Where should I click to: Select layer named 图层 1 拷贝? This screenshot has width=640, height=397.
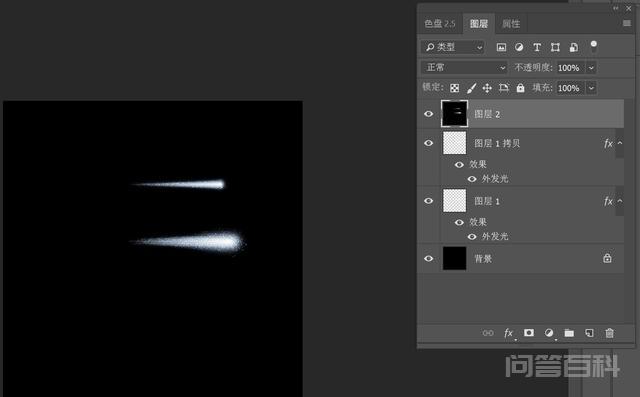pos(497,143)
